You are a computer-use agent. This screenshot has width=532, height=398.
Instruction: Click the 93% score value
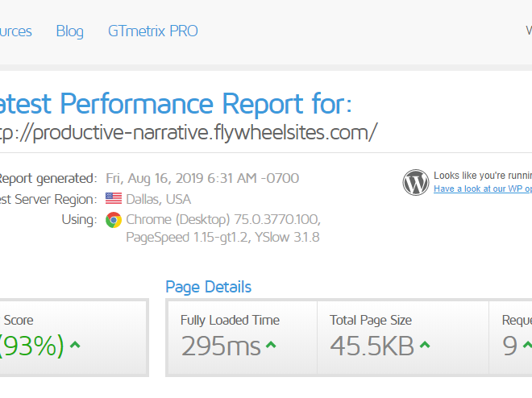click(31, 346)
